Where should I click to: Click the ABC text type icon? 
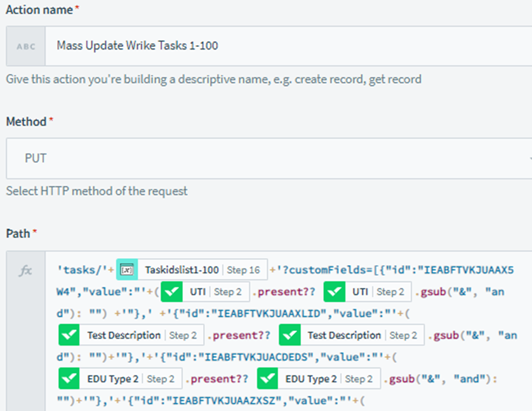click(25, 46)
